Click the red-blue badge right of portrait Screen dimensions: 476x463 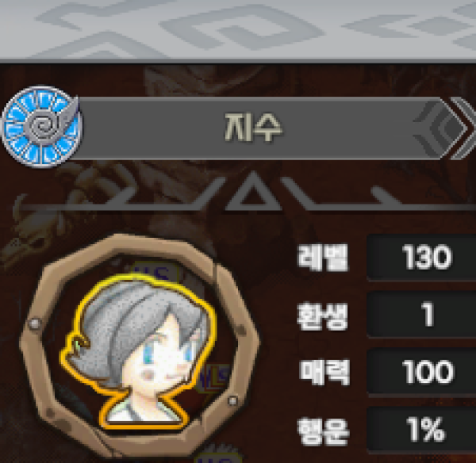tap(215, 378)
